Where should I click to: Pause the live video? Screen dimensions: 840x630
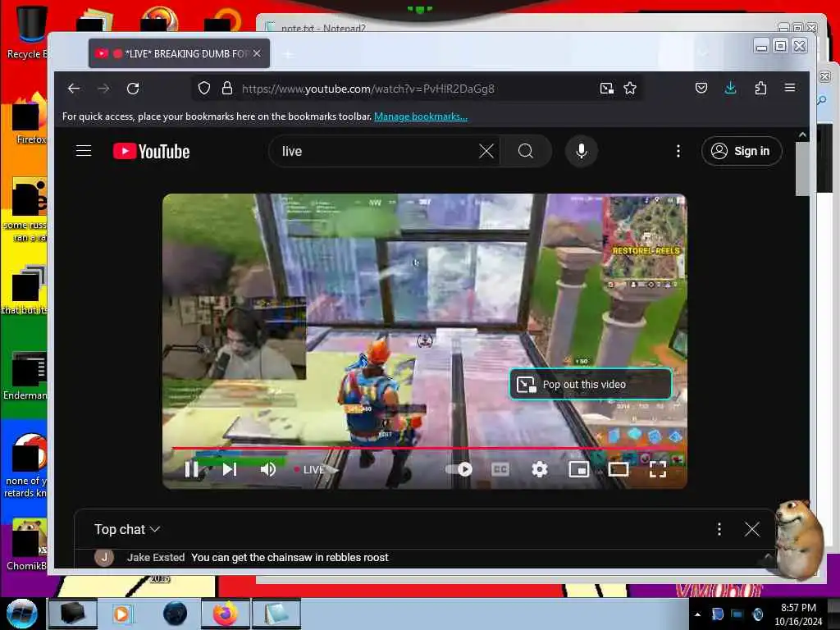pyautogui.click(x=191, y=469)
